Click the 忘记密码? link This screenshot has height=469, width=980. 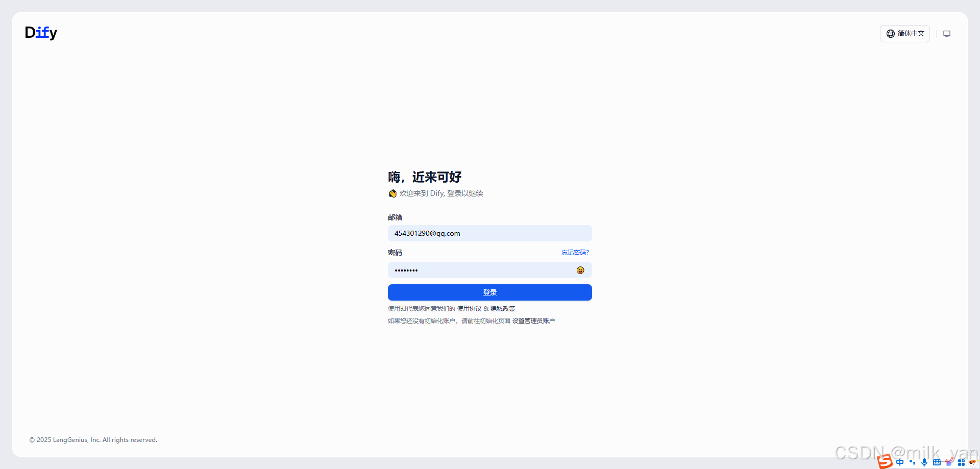(x=574, y=252)
